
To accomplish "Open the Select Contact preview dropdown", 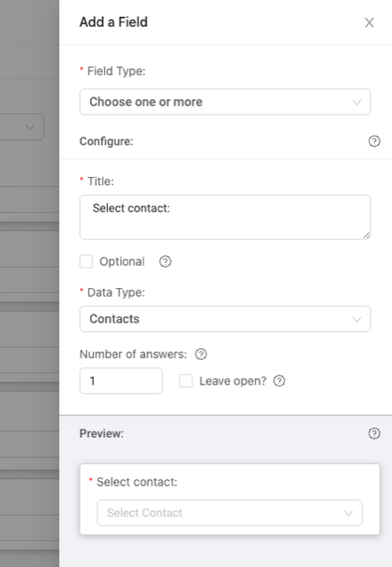I will (230, 513).
